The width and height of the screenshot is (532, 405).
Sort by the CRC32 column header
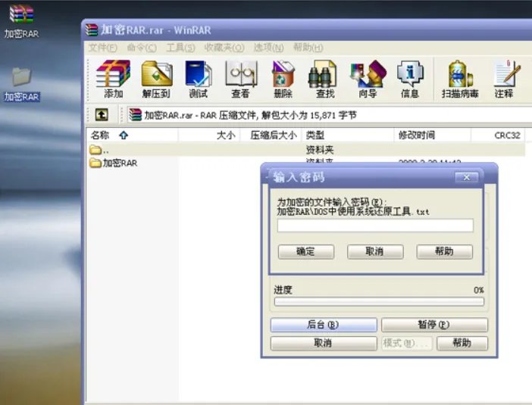(498, 136)
